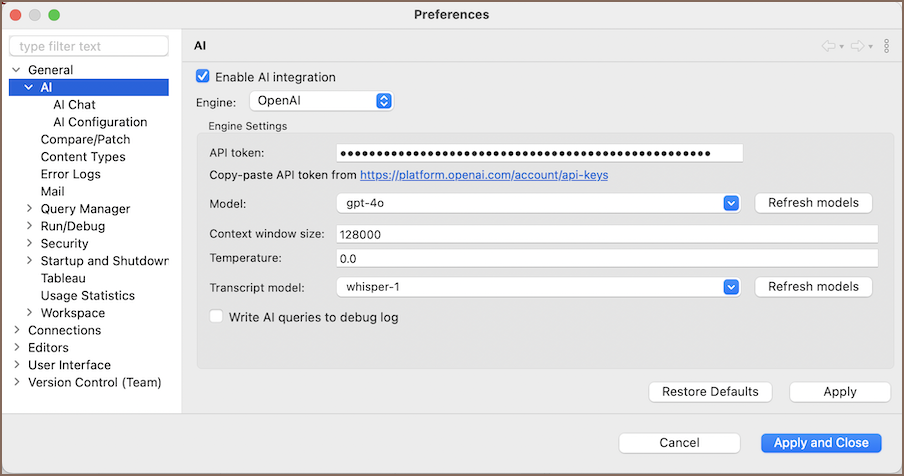Open the Model dropdown showing gpt-4o
904x476 pixels.
click(537, 203)
